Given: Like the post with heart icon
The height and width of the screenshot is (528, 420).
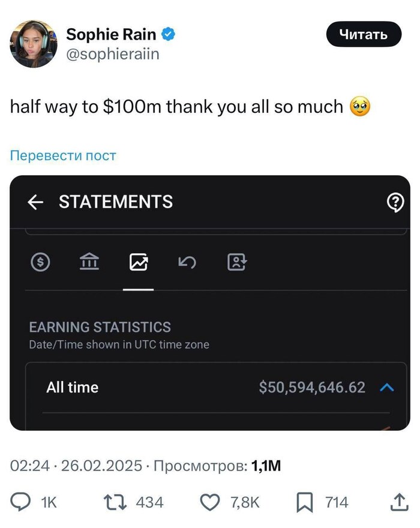Looking at the screenshot, I should pos(209,502).
